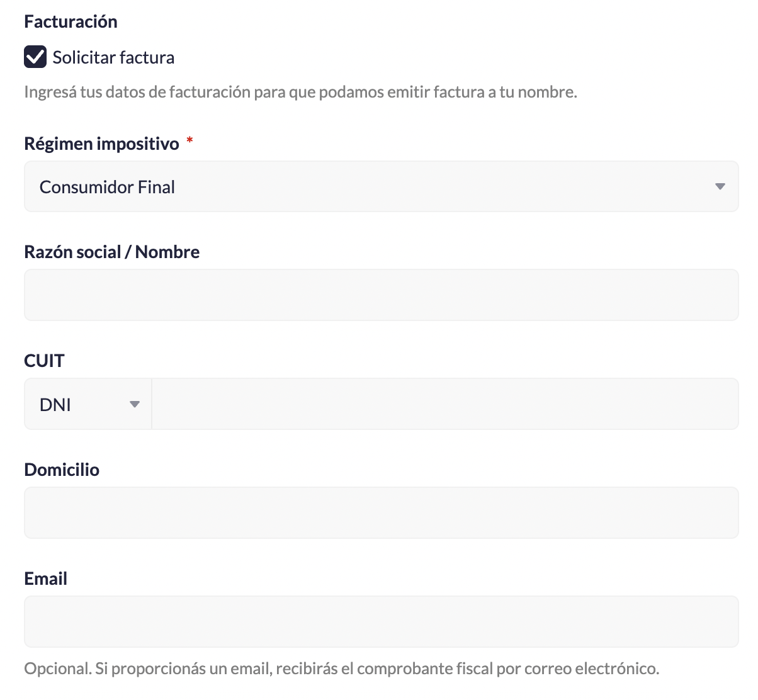The image size is (758, 700).
Task: Click the "Facturación" section heading
Action: point(71,21)
